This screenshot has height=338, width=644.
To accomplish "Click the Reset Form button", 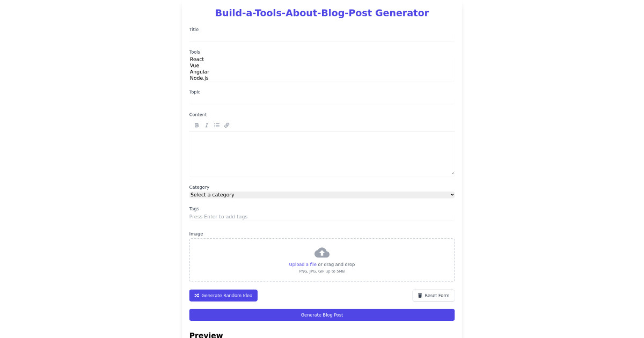I will coord(434,295).
